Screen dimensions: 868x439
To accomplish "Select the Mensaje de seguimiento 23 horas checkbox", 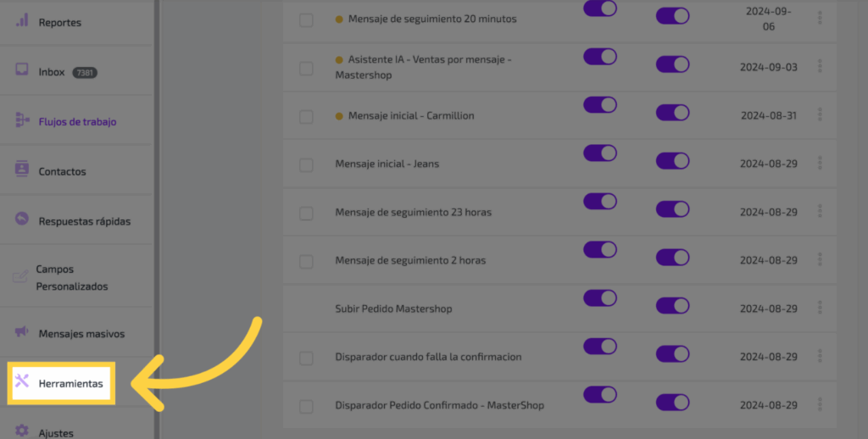I will pyautogui.click(x=306, y=213).
